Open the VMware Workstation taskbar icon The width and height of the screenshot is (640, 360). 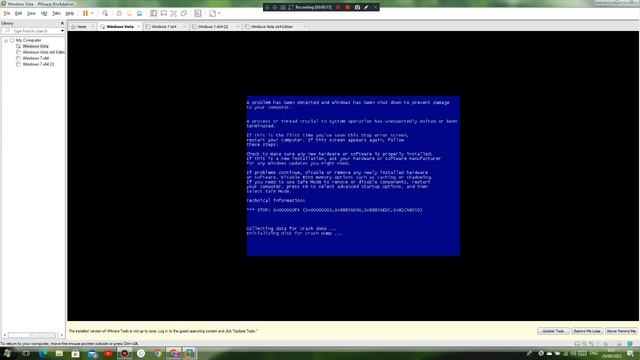pyautogui.click(x=189, y=353)
